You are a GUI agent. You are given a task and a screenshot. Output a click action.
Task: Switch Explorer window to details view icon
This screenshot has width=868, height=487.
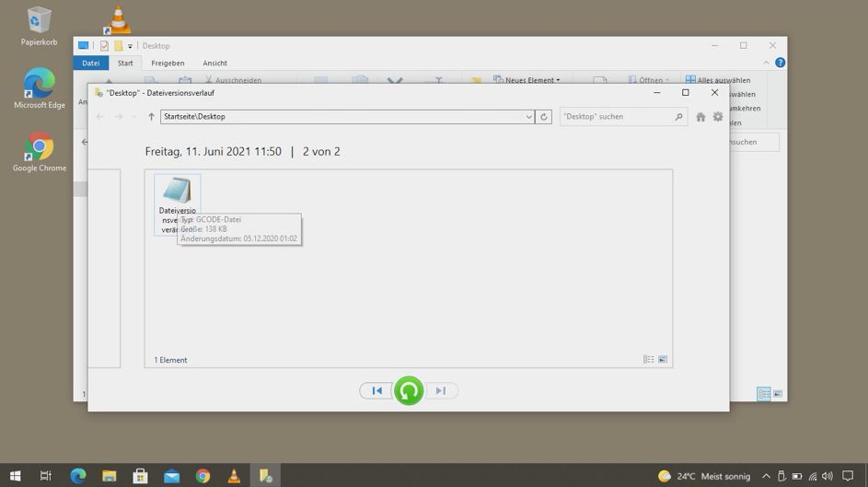(x=764, y=394)
